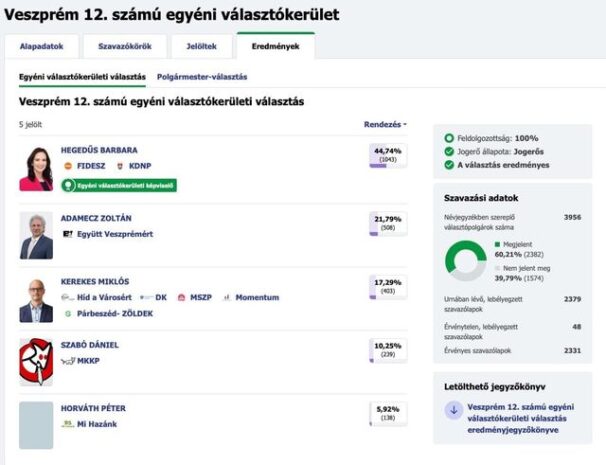Viewport: 606px width, 465px height.
Task: Click the Mi Hazánk party name link
Action: [x=97, y=424]
